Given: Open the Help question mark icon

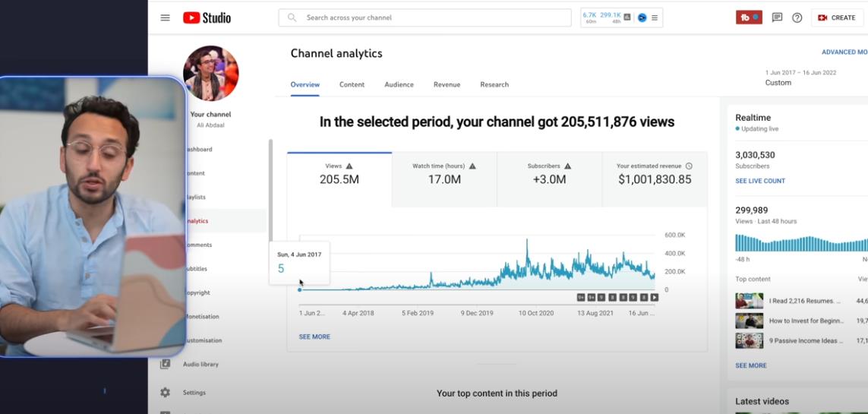Looking at the screenshot, I should (797, 17).
